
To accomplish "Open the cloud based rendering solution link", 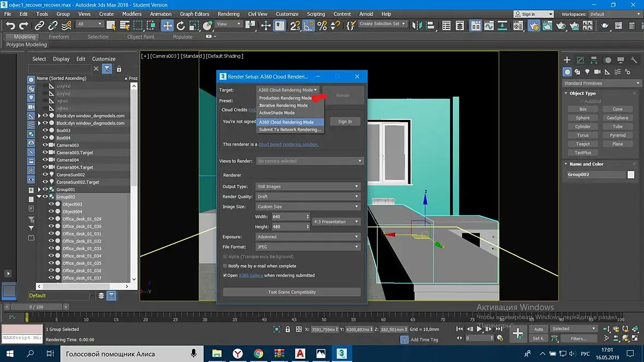I will [x=288, y=144].
